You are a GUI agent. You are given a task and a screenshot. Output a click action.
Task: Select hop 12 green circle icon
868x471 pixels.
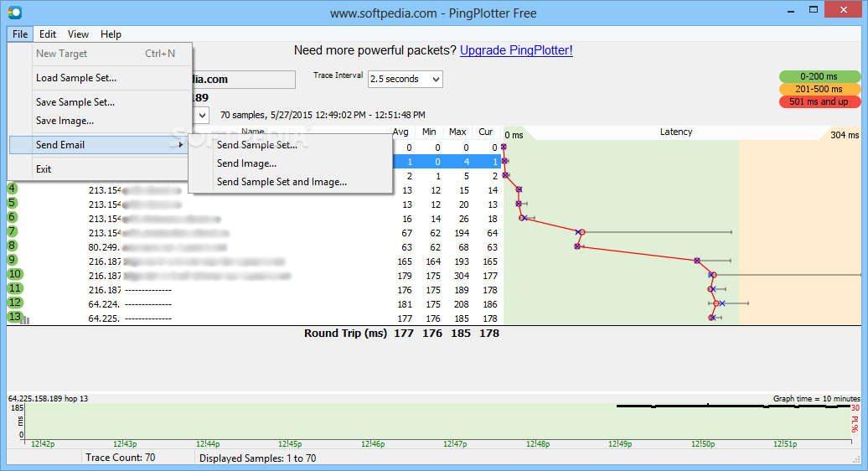pyautogui.click(x=15, y=303)
